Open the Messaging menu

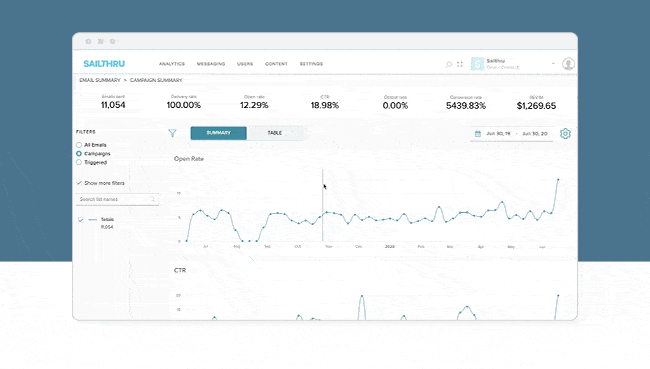point(211,64)
